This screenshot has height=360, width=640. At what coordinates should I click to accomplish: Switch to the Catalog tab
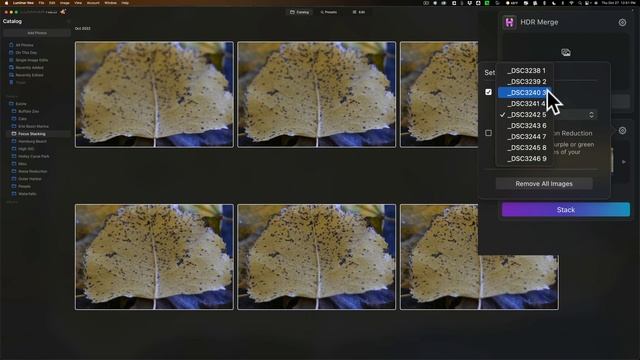click(x=299, y=12)
